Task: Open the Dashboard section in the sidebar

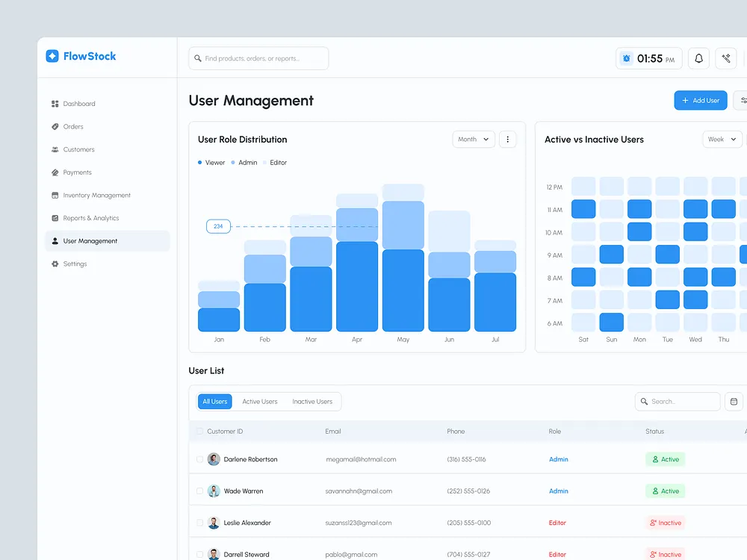Action: [80, 103]
